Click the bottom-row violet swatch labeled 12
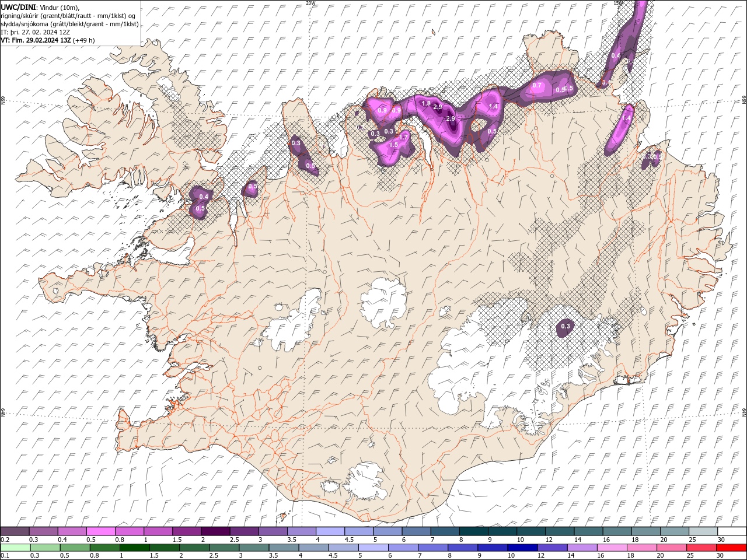This screenshot has height=560, width=747. pyautogui.click(x=552, y=548)
